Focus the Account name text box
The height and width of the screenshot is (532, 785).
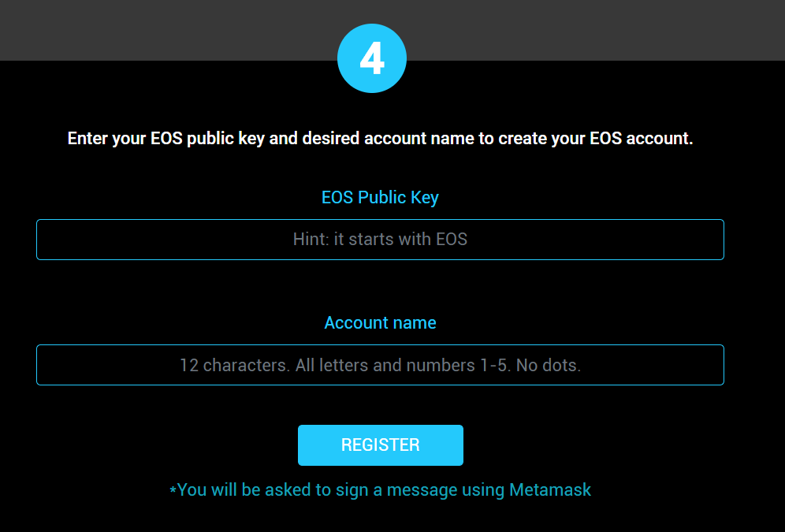(x=380, y=365)
